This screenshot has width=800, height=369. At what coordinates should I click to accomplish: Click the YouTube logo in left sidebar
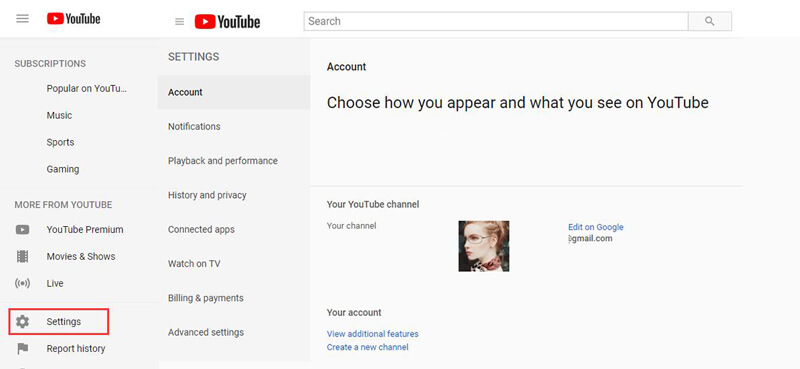tap(73, 19)
